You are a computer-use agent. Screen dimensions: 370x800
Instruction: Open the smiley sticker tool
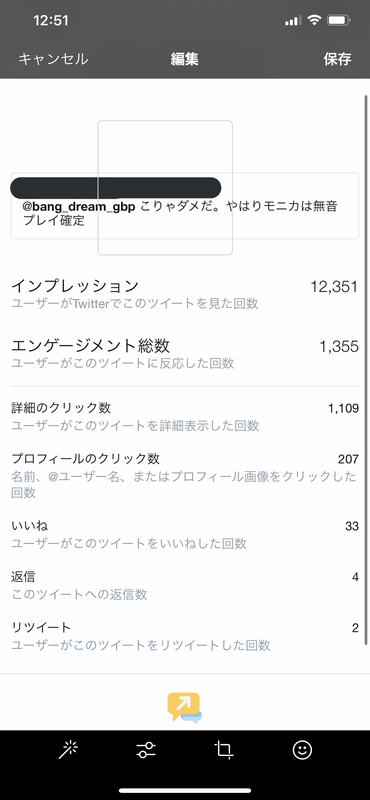(x=302, y=750)
